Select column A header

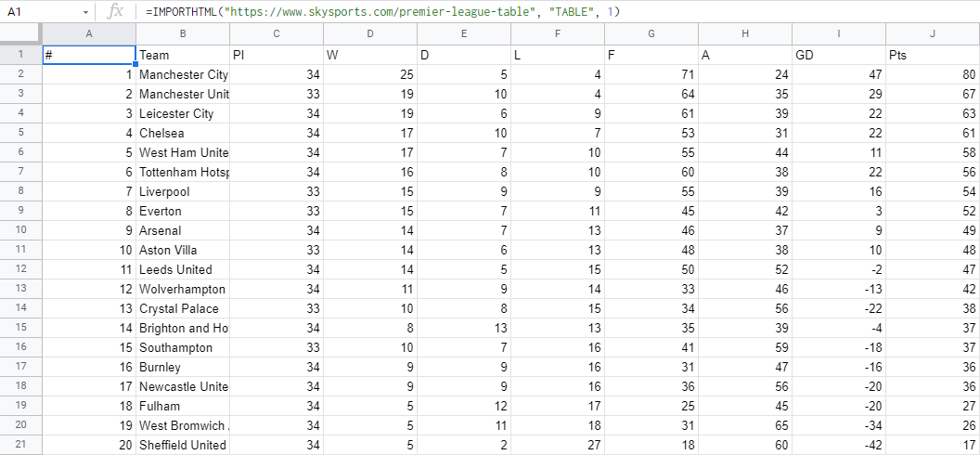pyautogui.click(x=89, y=33)
